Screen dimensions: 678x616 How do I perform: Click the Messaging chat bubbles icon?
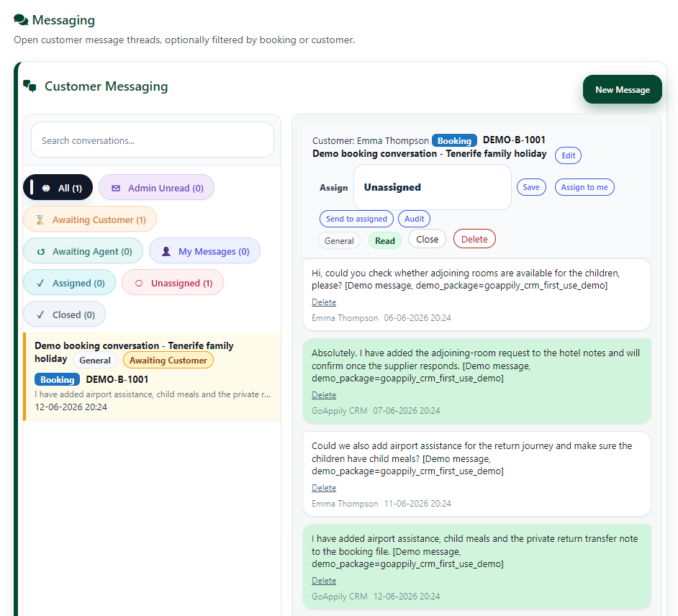pos(21,20)
